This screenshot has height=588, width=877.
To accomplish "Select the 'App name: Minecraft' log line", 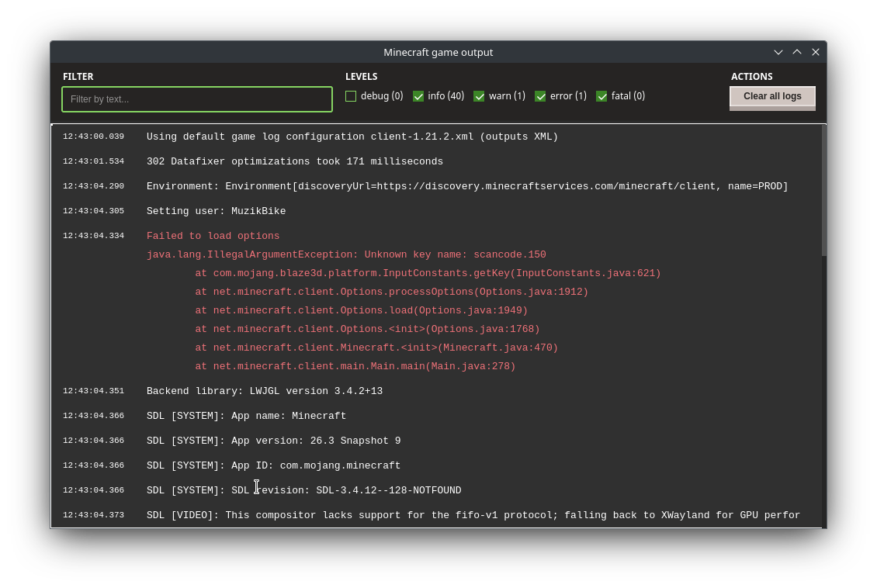I will pyautogui.click(x=246, y=416).
